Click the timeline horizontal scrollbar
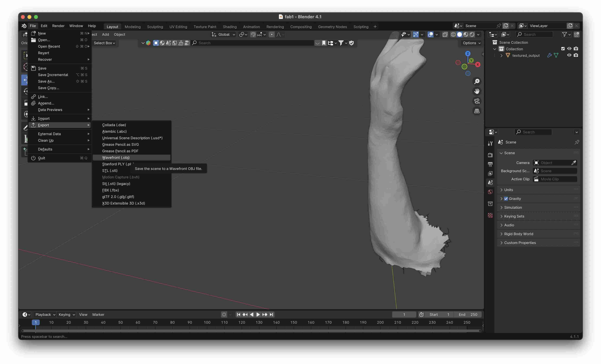Image resolution: width=601 pixels, height=364 pixels. pos(251,331)
